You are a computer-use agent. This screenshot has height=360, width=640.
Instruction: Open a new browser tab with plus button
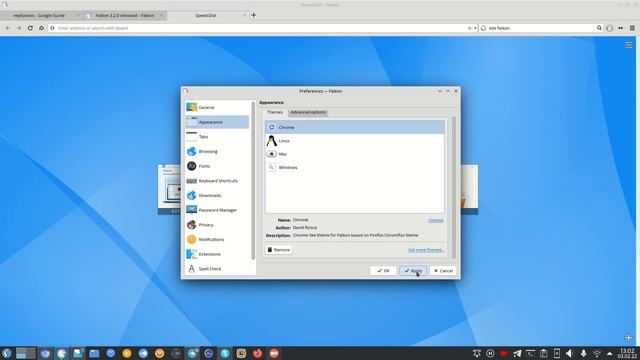coord(253,15)
